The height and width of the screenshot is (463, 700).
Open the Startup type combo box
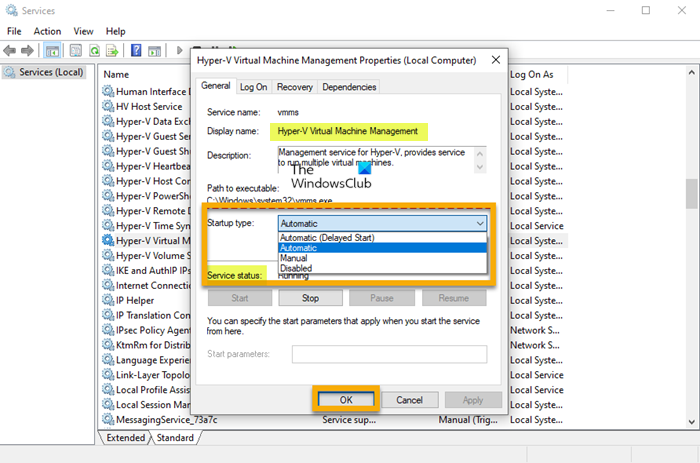pos(381,224)
